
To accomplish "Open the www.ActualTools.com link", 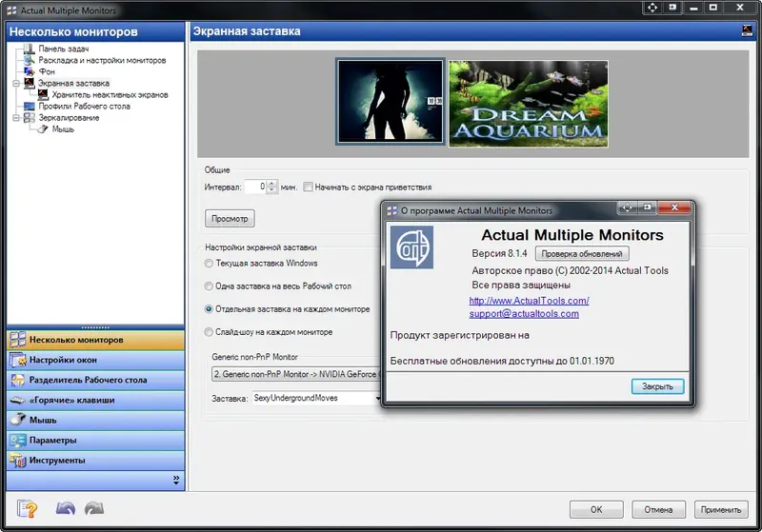I will point(529,301).
